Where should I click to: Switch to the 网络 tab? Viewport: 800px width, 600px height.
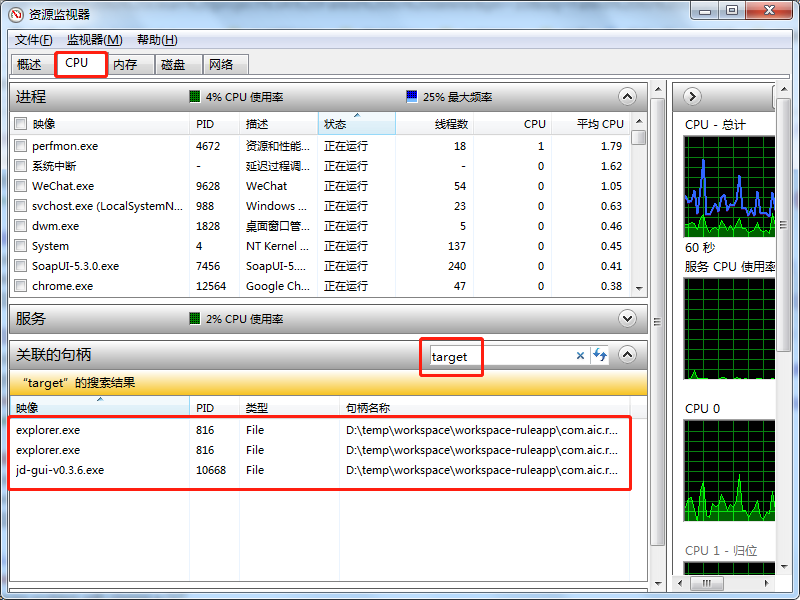[224, 63]
